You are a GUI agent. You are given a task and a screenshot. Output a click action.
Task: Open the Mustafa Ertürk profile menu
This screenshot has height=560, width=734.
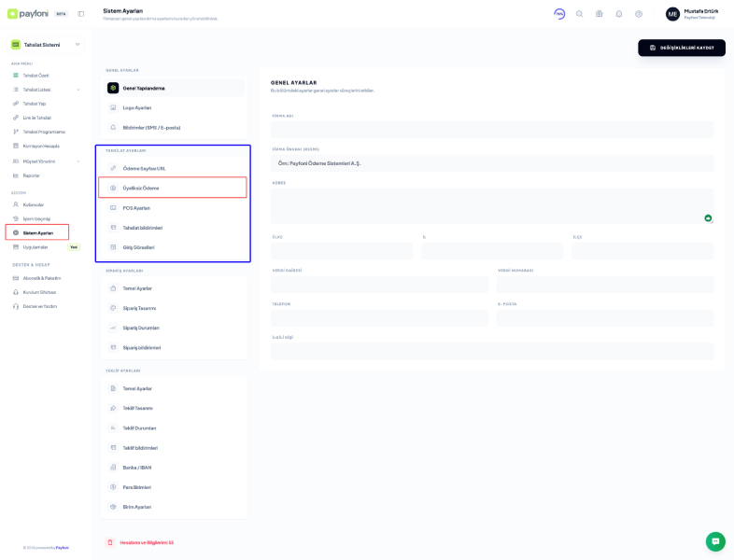[692, 14]
